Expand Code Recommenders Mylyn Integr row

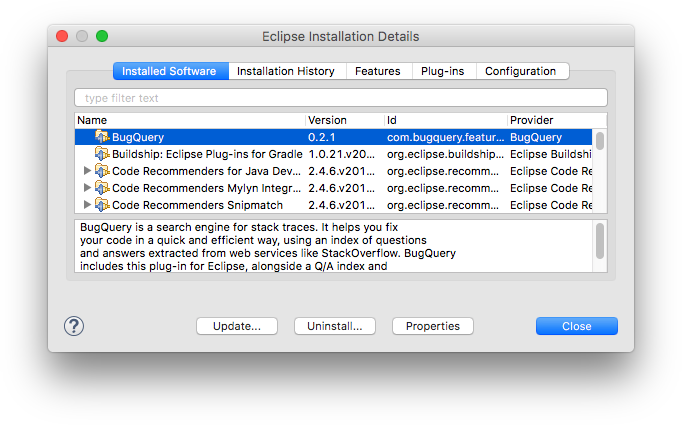coord(87,187)
